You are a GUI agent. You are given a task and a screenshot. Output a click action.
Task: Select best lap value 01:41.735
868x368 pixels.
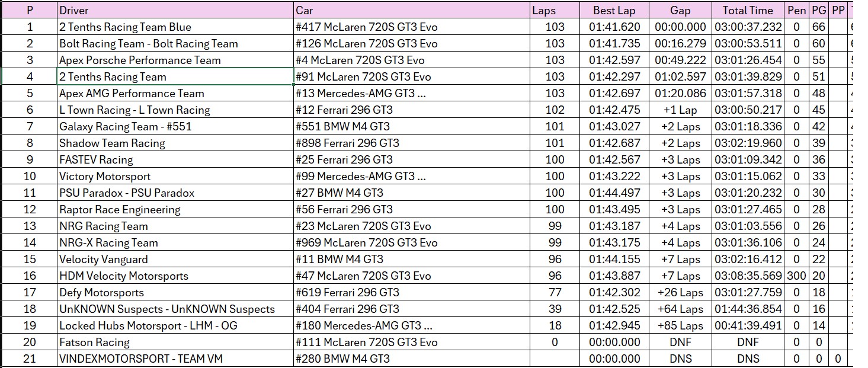[614, 43]
